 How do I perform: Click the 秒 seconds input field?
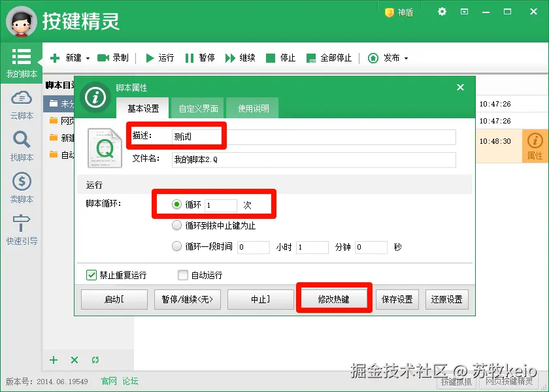tap(371, 247)
